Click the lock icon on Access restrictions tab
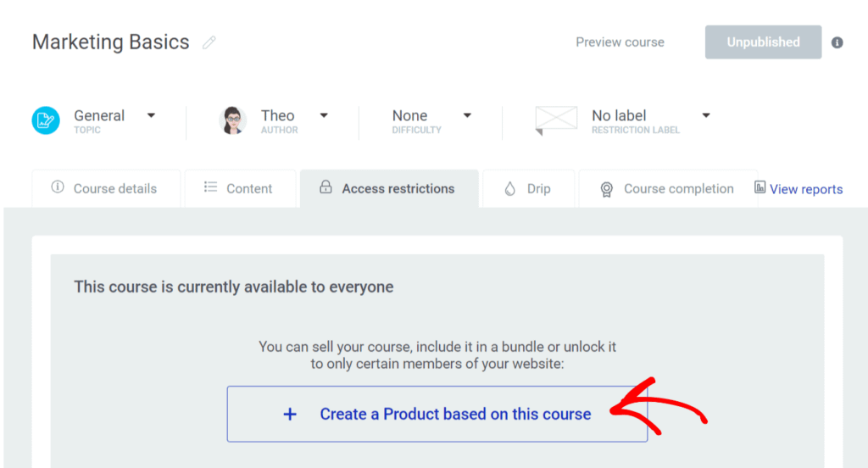Viewport: 868px width, 468px height. coord(325,188)
